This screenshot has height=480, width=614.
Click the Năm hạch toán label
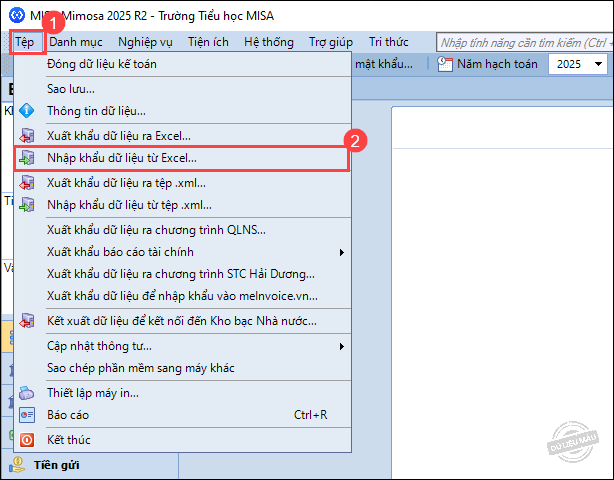[497, 64]
